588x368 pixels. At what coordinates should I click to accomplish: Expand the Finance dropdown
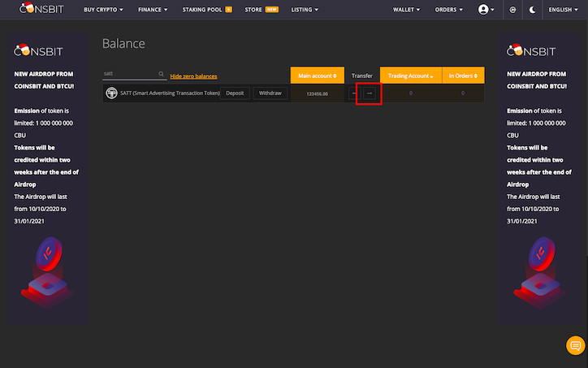pos(153,10)
